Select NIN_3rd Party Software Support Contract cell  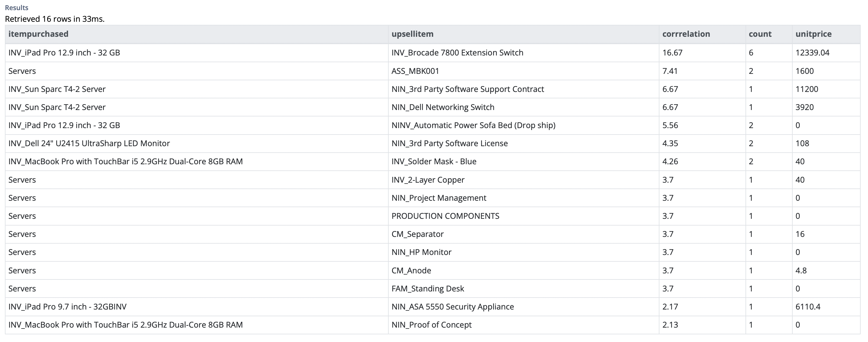(523, 89)
